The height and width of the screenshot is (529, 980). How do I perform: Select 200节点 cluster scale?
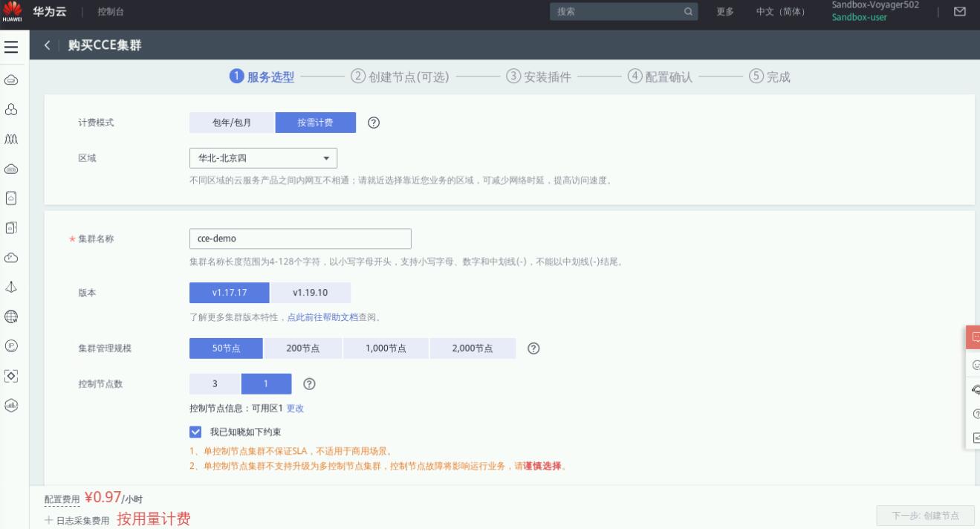pyautogui.click(x=303, y=348)
